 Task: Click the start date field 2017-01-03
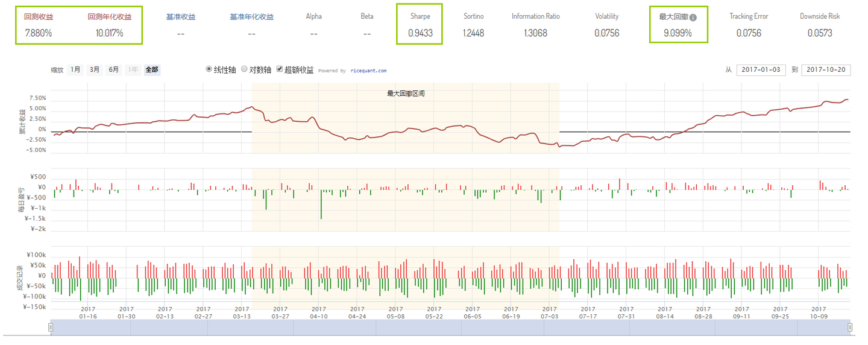coord(761,70)
